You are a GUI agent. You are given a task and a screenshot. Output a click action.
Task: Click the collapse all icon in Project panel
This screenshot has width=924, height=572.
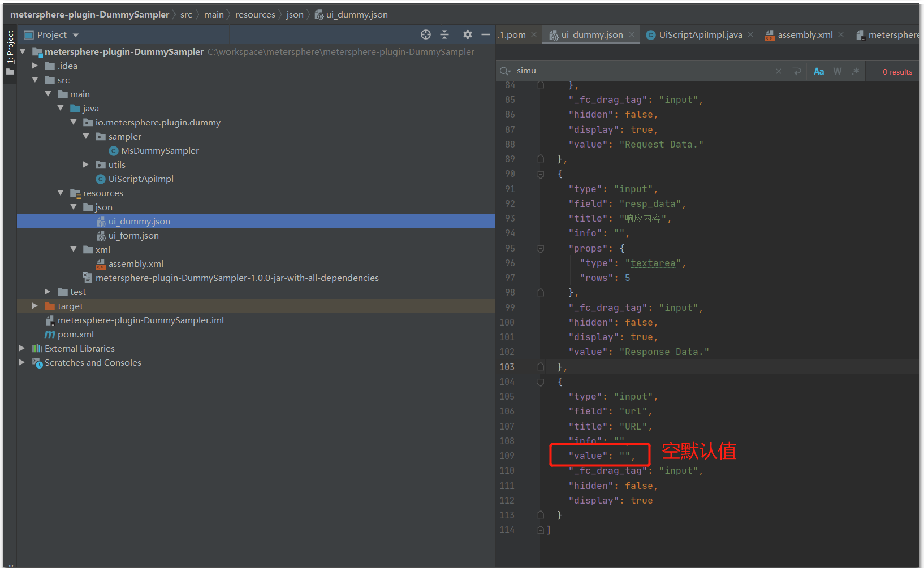444,34
